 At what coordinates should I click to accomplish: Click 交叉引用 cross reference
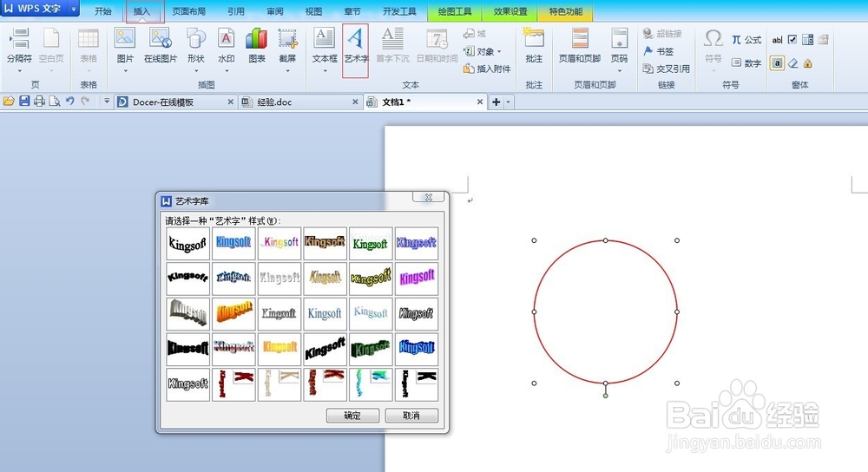pos(666,69)
